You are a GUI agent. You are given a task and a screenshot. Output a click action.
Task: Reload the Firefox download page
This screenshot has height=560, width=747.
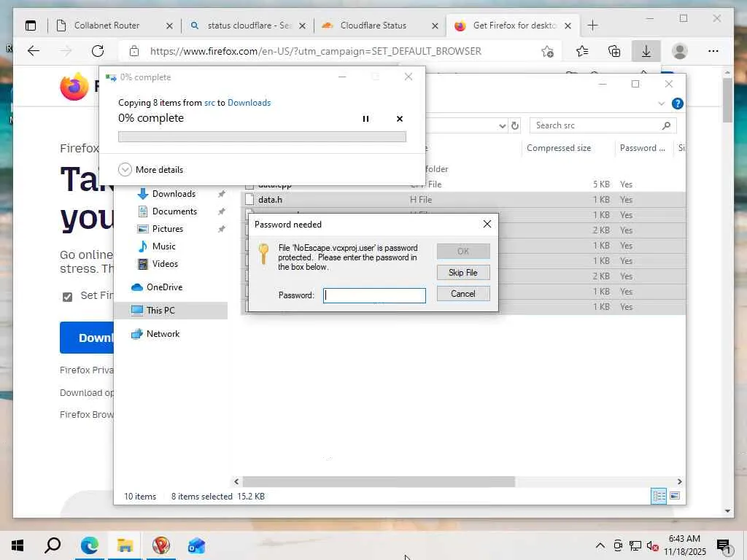tap(98, 51)
